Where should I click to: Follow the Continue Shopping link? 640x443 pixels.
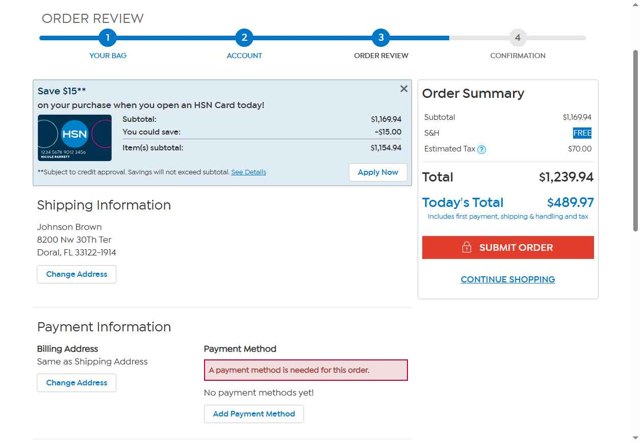(508, 280)
